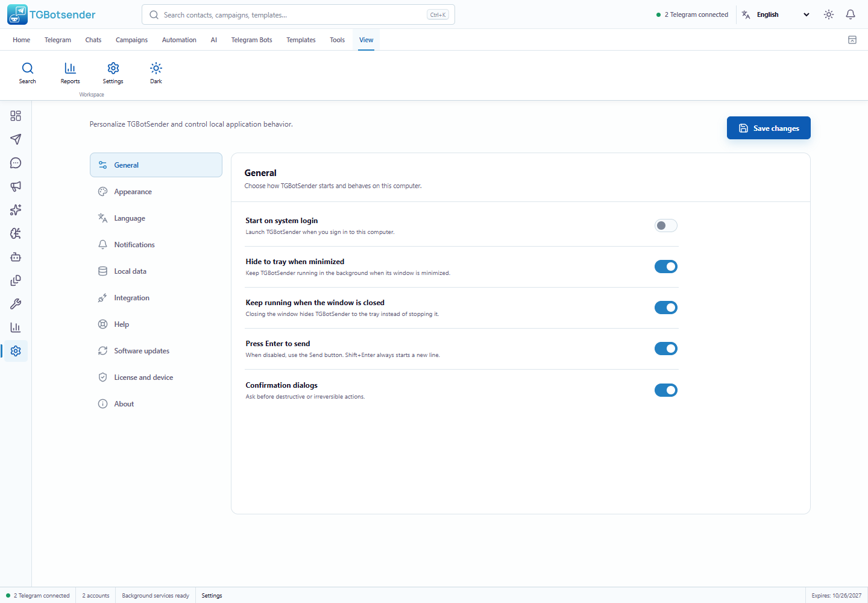This screenshot has height=603, width=868.
Task: Open Software updates section
Action: [156, 351]
